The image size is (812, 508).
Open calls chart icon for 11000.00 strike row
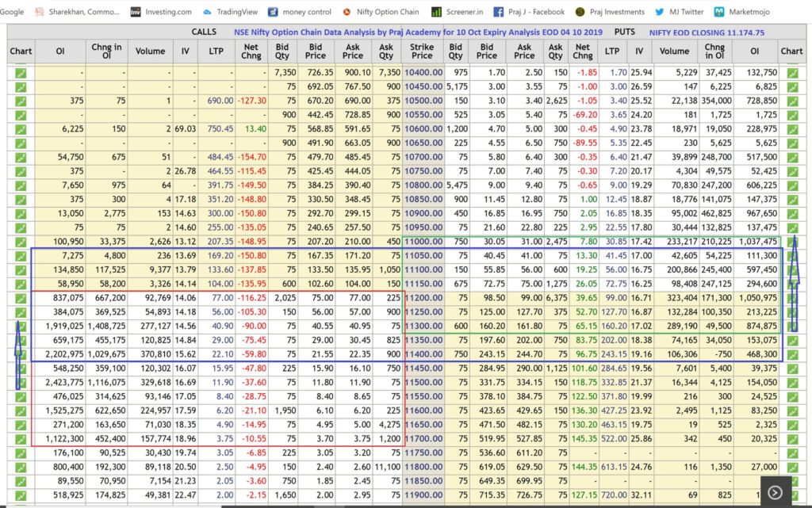(x=20, y=242)
